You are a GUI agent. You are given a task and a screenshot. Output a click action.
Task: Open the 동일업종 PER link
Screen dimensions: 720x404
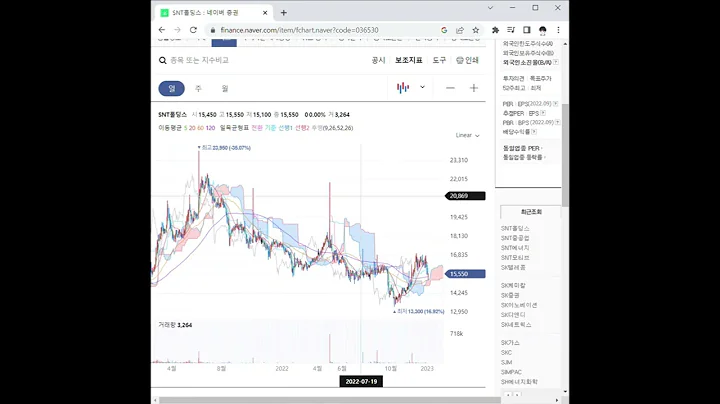tap(521, 148)
